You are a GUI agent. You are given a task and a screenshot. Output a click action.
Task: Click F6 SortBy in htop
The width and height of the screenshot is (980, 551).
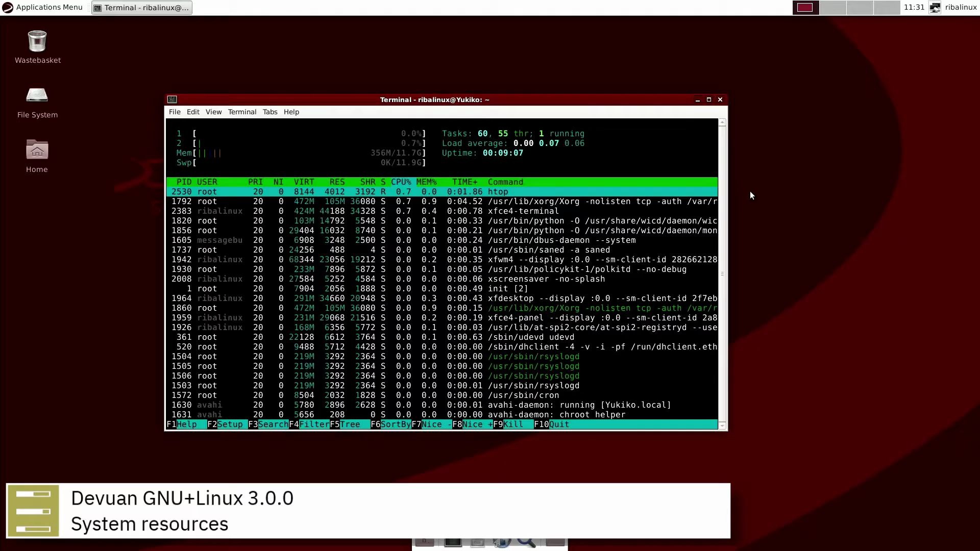click(391, 424)
